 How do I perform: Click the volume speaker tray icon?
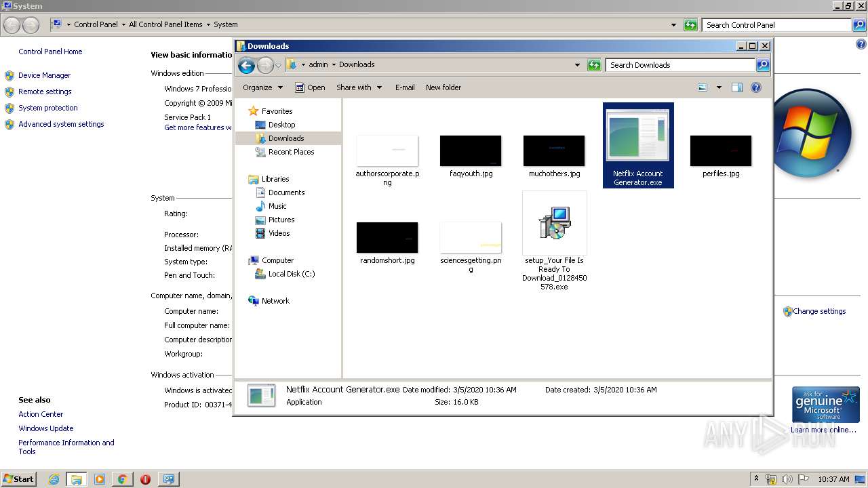[x=787, y=479]
